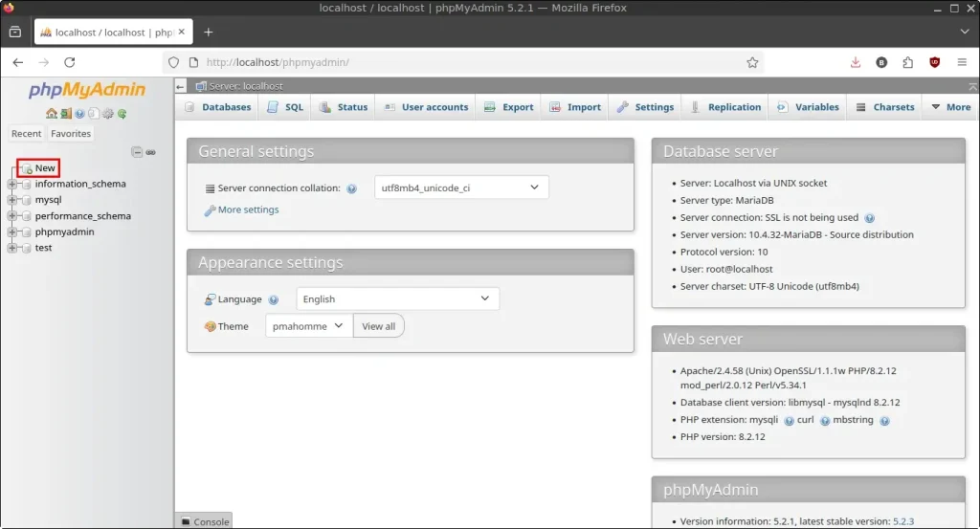Screen dimensions: 980x529
Task: Expand the performance_schema database node
Action: (x=11, y=216)
